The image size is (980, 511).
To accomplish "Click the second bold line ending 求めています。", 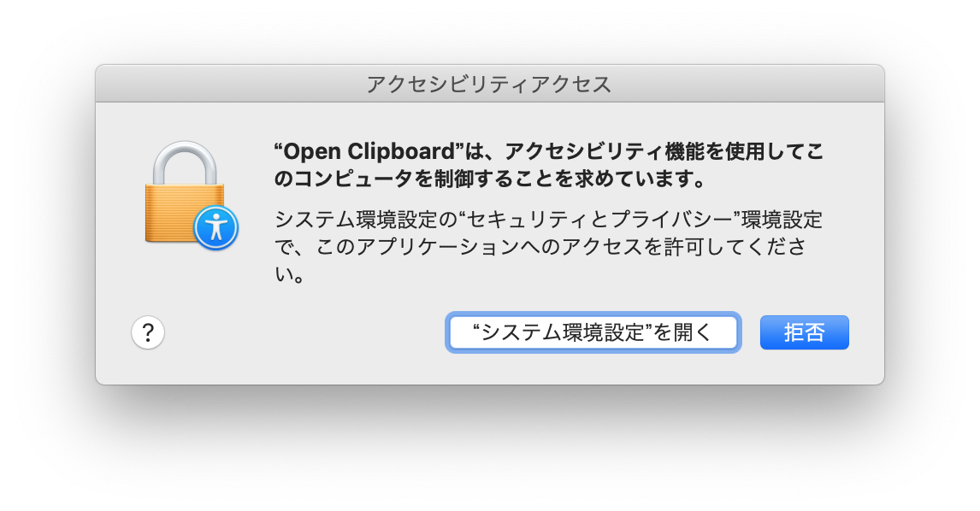I will [491, 179].
